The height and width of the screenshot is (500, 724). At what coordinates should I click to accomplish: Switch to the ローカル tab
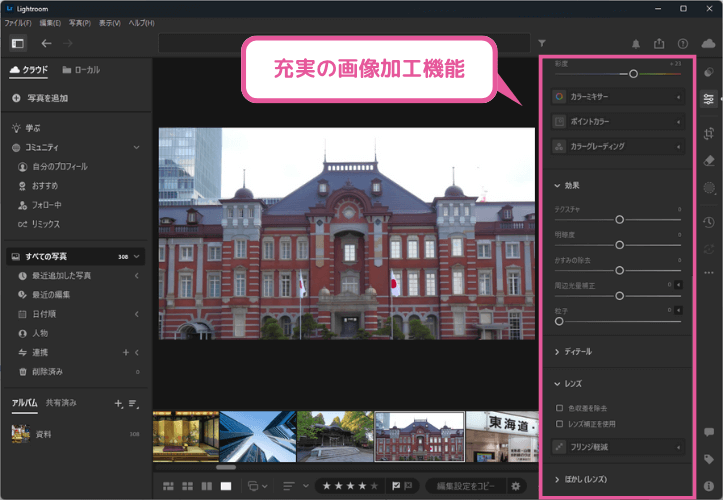pos(81,71)
